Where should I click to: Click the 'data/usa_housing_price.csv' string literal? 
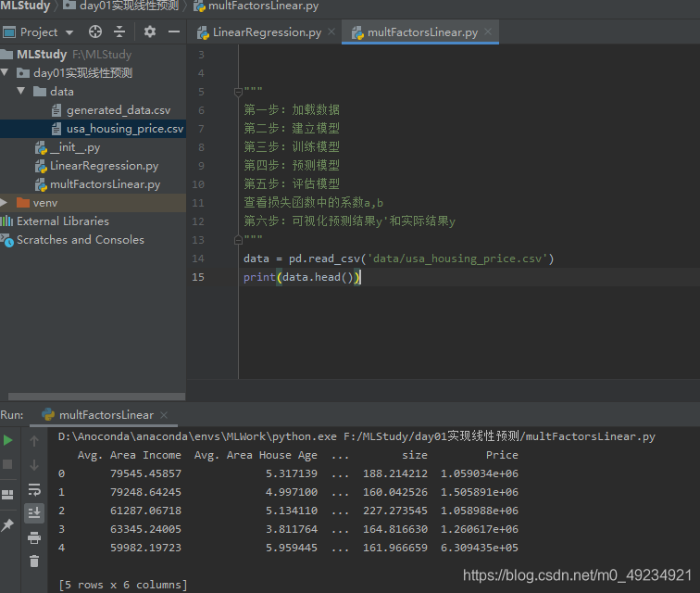(457, 259)
